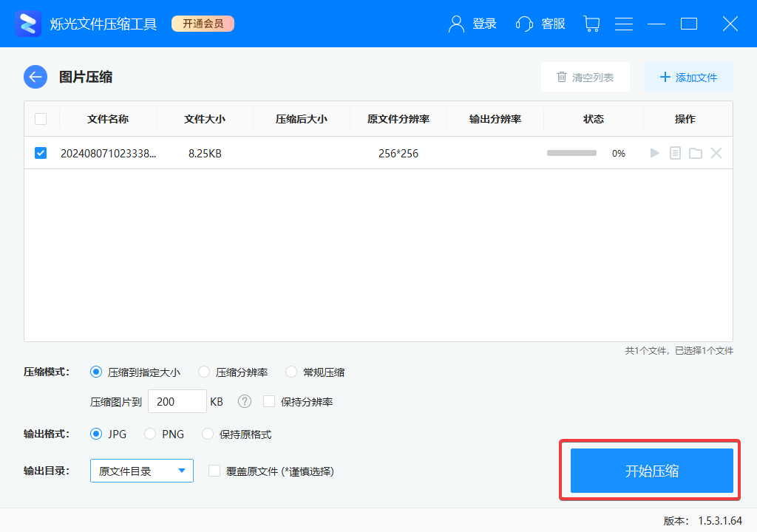Select the compression start play icon for the file row
The width and height of the screenshot is (757, 532).
click(654, 153)
